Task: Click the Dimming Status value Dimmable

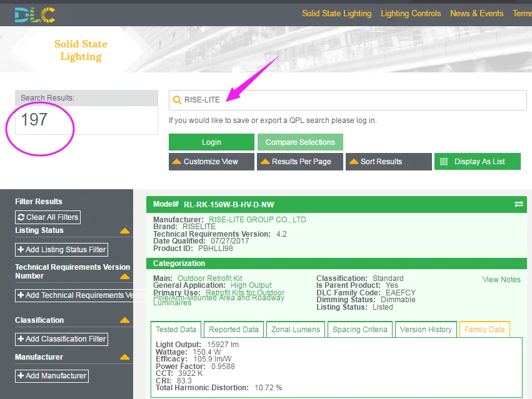Action: tap(398, 300)
